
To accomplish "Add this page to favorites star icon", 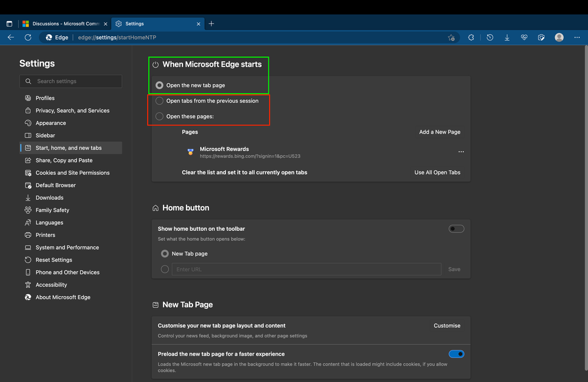I will pyautogui.click(x=451, y=38).
